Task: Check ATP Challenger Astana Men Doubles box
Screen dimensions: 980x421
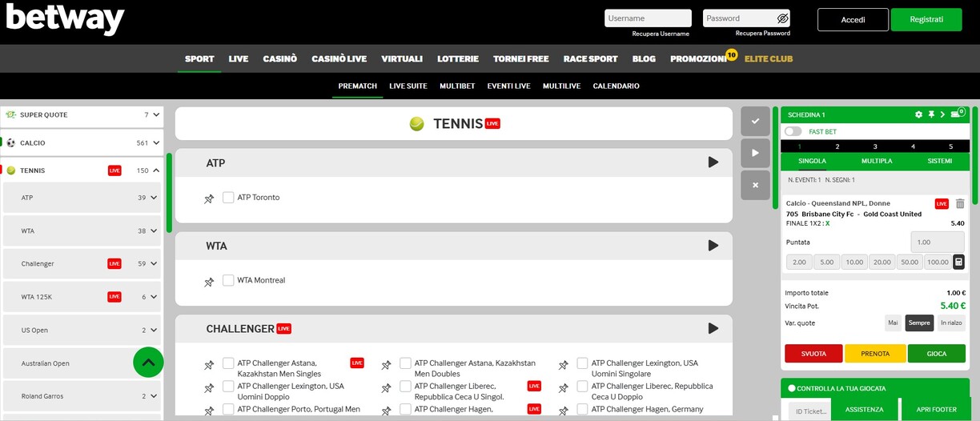Action: click(405, 363)
